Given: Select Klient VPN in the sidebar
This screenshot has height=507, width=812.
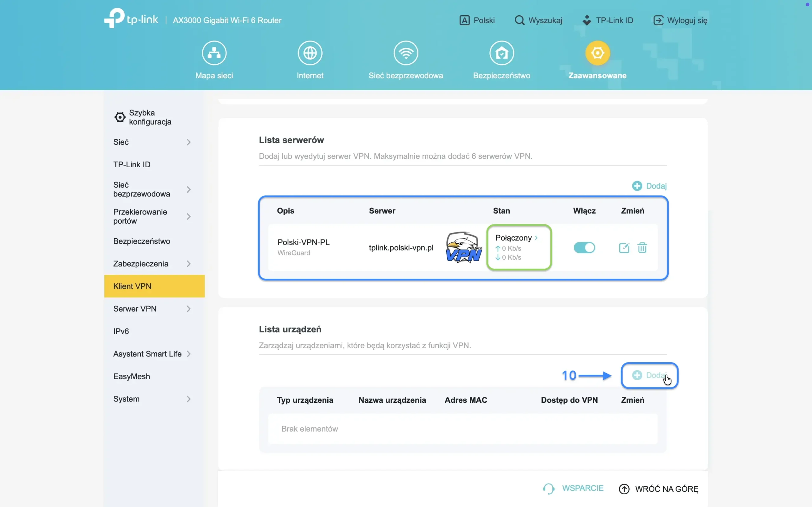Looking at the screenshot, I should (154, 286).
